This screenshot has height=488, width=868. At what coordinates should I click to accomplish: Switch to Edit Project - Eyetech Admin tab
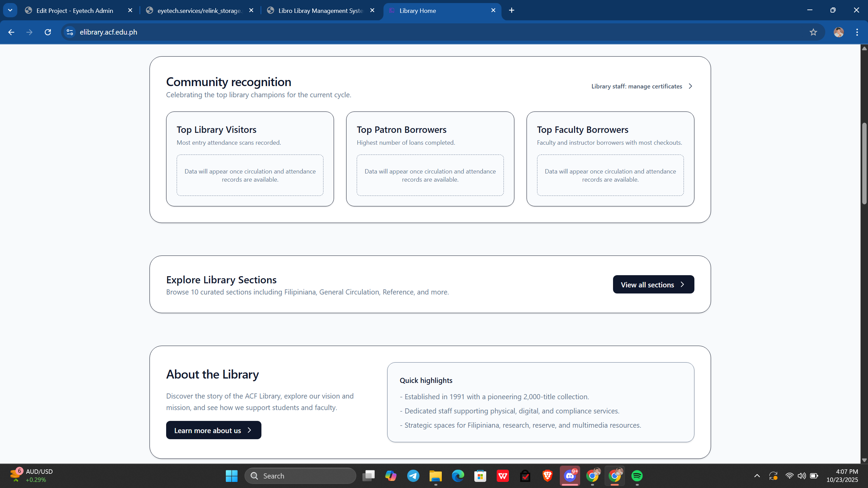tap(75, 11)
